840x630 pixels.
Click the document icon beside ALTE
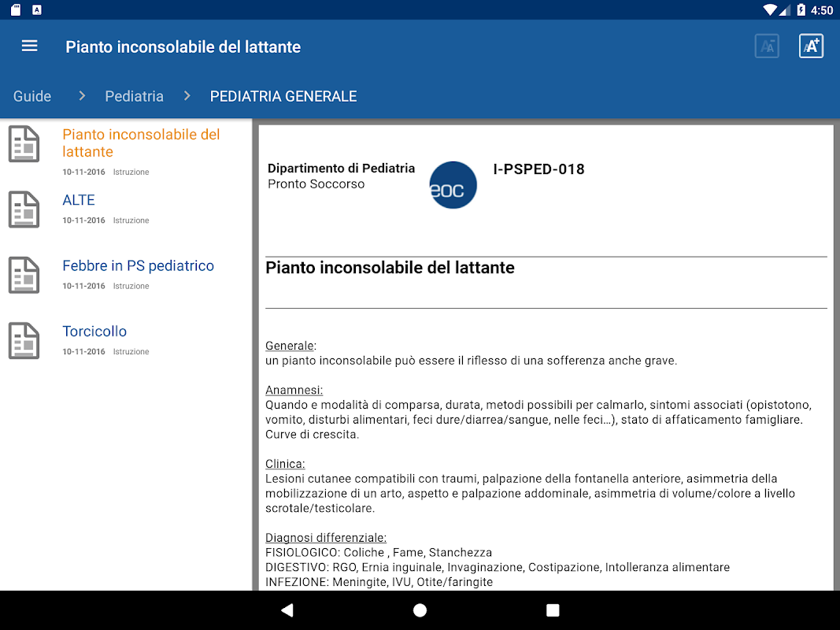click(24, 209)
